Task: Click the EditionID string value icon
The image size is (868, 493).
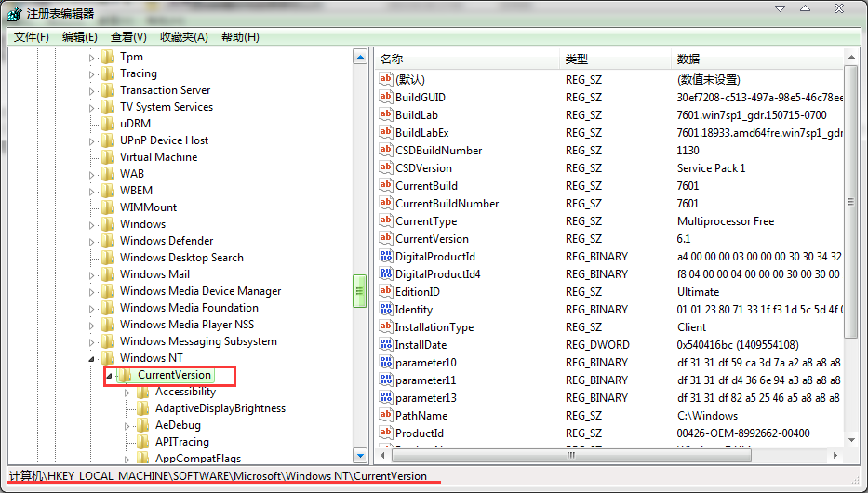Action: coord(386,291)
